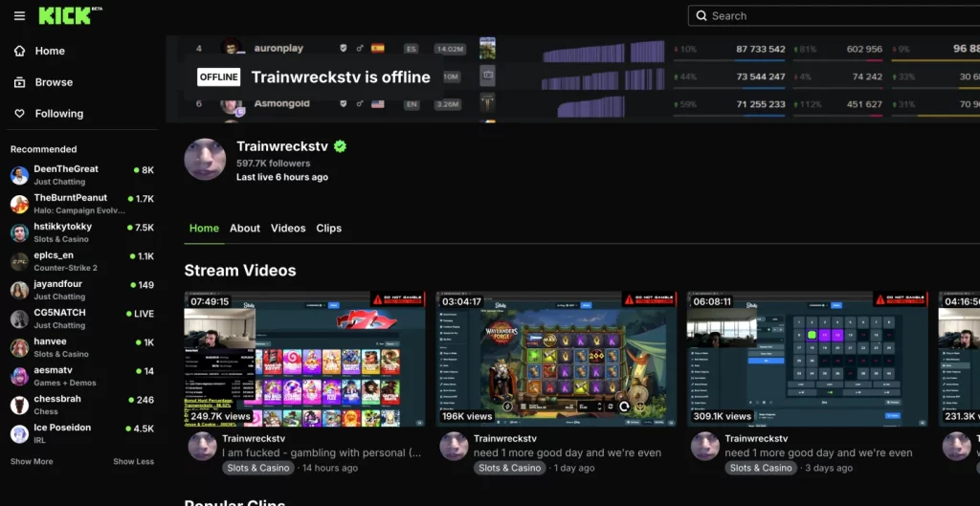Expand recommendations with Show More
The image size is (980, 506).
coord(32,462)
